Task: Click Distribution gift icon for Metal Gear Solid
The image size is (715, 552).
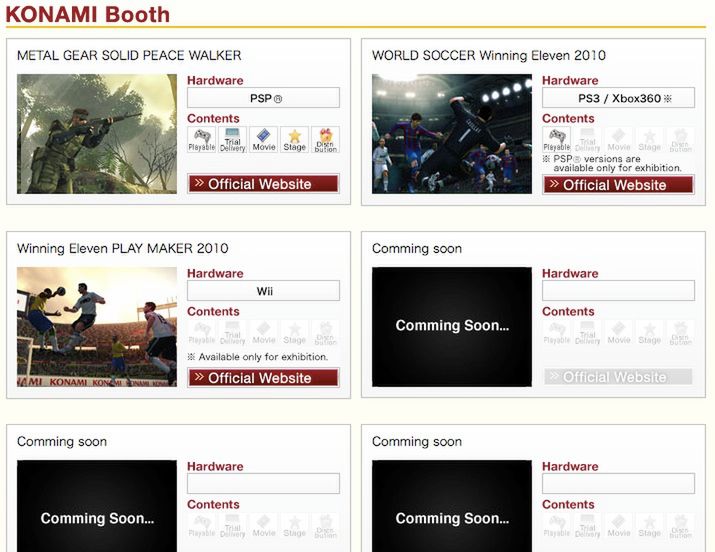Action: tap(326, 140)
